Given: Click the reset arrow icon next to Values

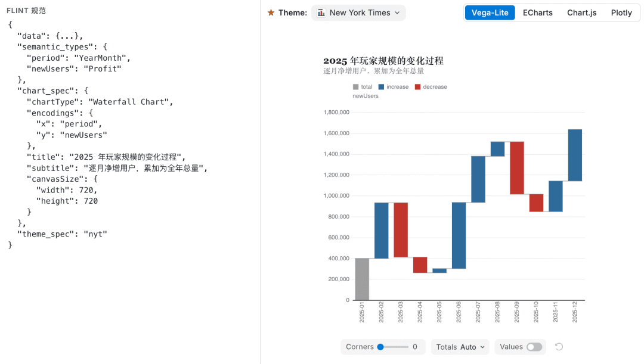Looking at the screenshot, I should [559, 347].
